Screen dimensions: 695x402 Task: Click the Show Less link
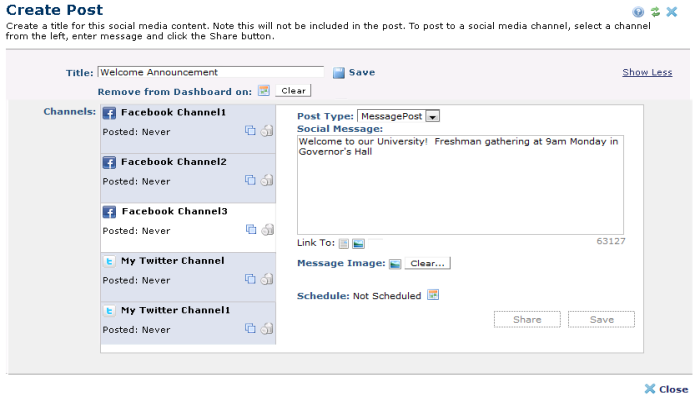tap(647, 72)
